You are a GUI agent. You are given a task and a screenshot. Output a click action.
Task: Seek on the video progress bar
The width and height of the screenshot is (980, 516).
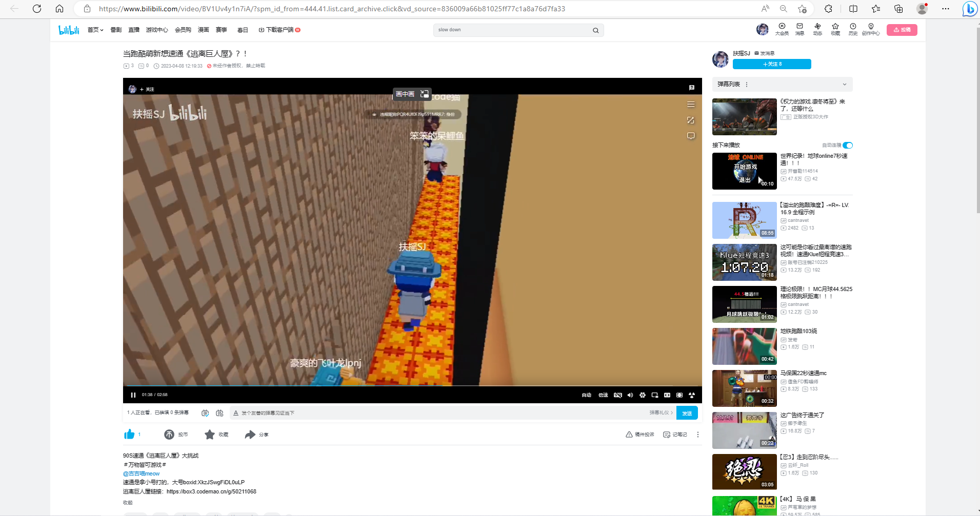[412, 386]
